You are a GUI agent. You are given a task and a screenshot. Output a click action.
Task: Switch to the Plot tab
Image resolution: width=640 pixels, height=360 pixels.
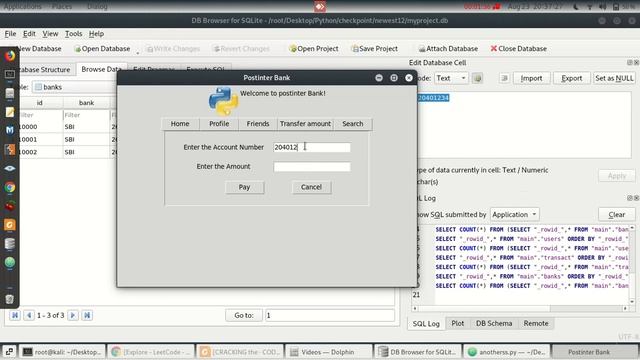(x=458, y=323)
